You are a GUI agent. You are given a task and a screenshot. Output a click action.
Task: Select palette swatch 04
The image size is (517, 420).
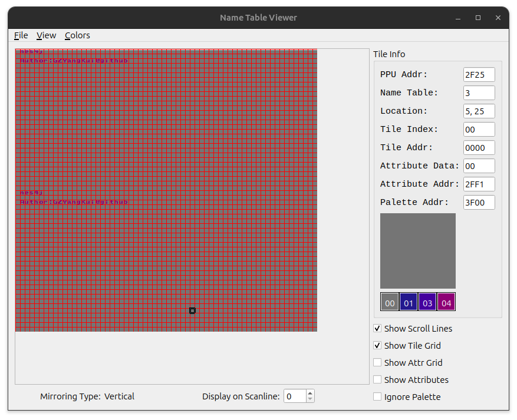click(446, 302)
